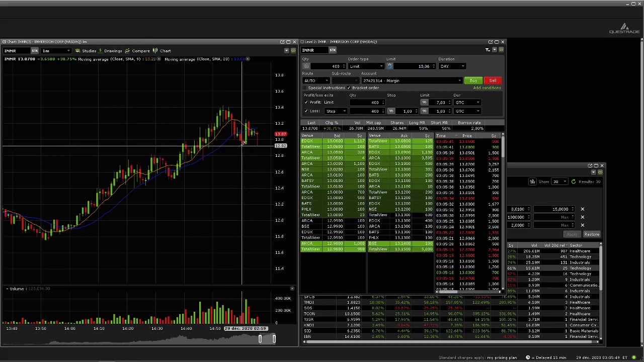Remove the SMA 20 moving average study
This screenshot has width=644, height=362.
(x=248, y=59)
